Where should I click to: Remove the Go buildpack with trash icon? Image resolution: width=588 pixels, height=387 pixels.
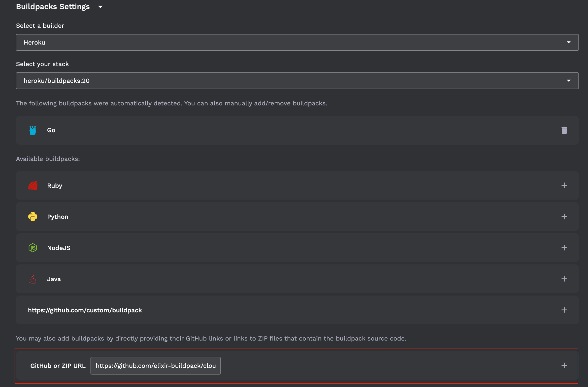tap(564, 130)
